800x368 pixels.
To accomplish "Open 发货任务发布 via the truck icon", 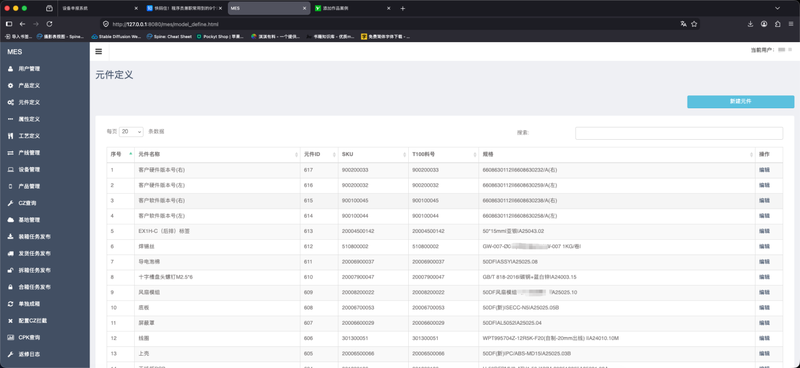I will coord(11,254).
